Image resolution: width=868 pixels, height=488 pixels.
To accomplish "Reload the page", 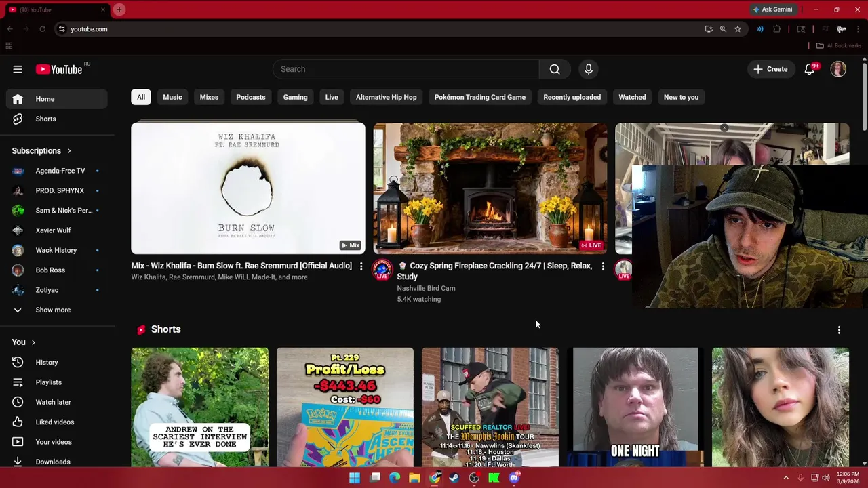I will [x=42, y=29].
